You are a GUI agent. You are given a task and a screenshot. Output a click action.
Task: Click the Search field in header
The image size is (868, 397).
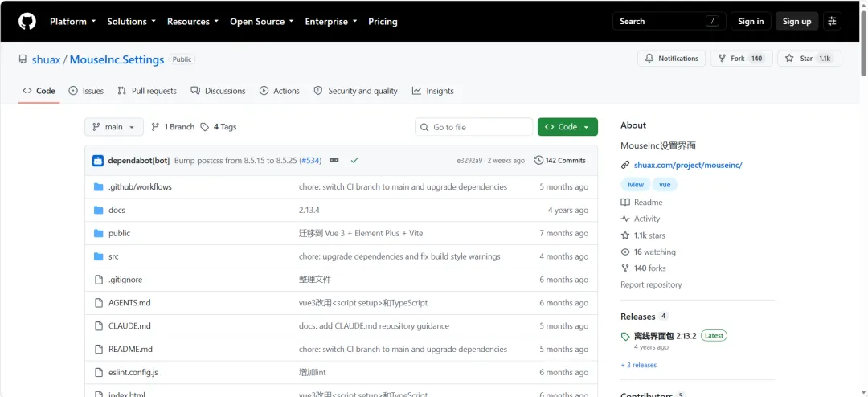coord(669,21)
